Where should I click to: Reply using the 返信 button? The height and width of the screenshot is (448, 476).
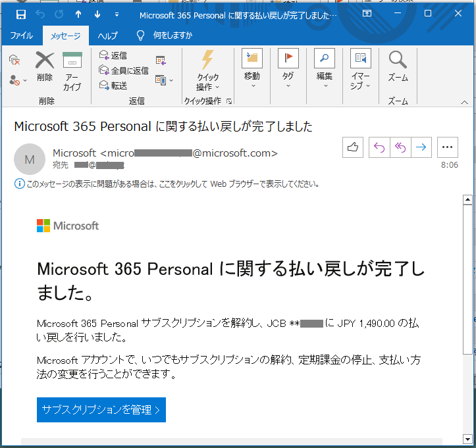[113, 55]
